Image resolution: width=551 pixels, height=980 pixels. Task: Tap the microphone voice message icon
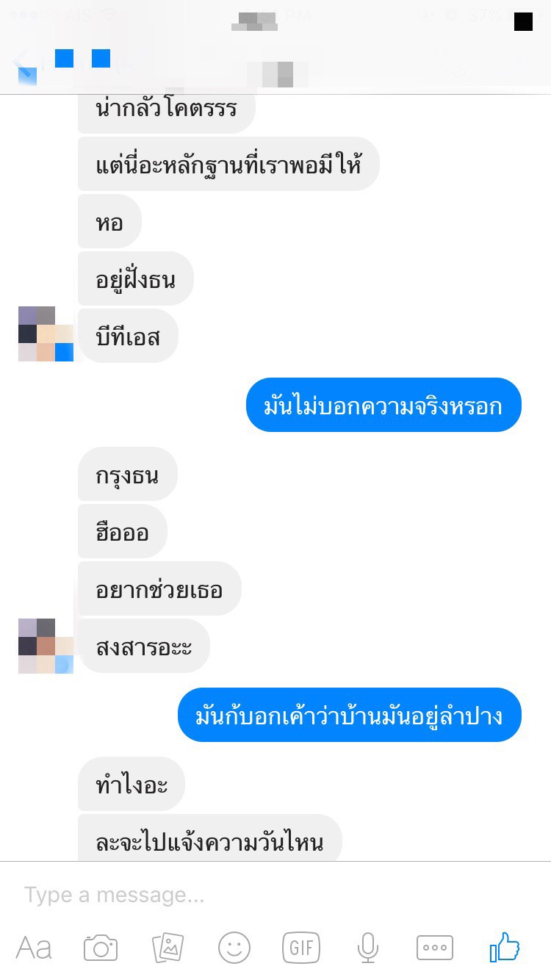[x=368, y=948]
